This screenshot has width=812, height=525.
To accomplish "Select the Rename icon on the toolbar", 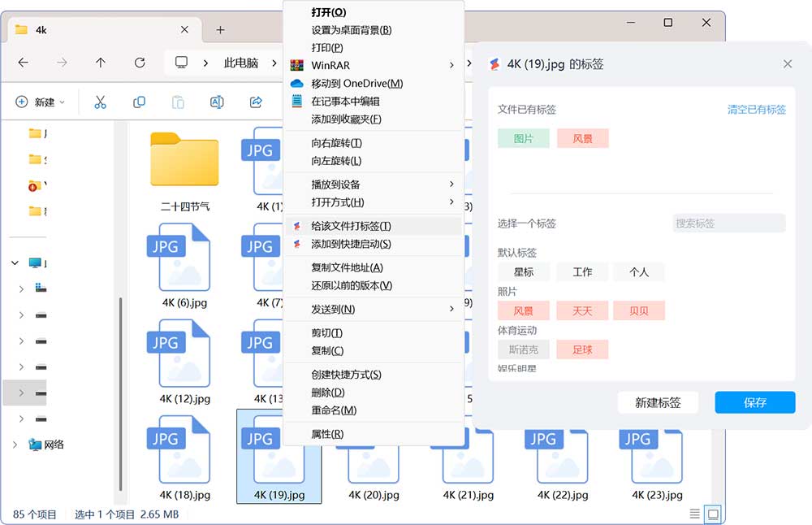I will click(x=216, y=102).
